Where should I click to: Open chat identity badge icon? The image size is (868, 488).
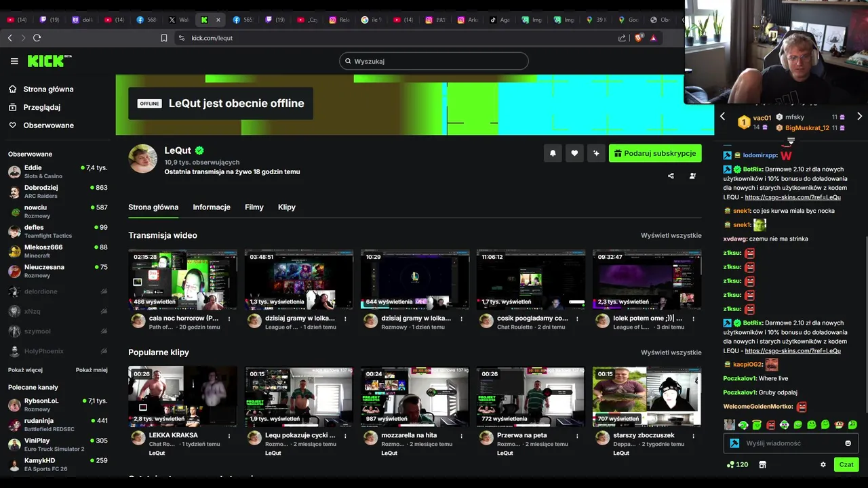pyautogui.click(x=734, y=443)
